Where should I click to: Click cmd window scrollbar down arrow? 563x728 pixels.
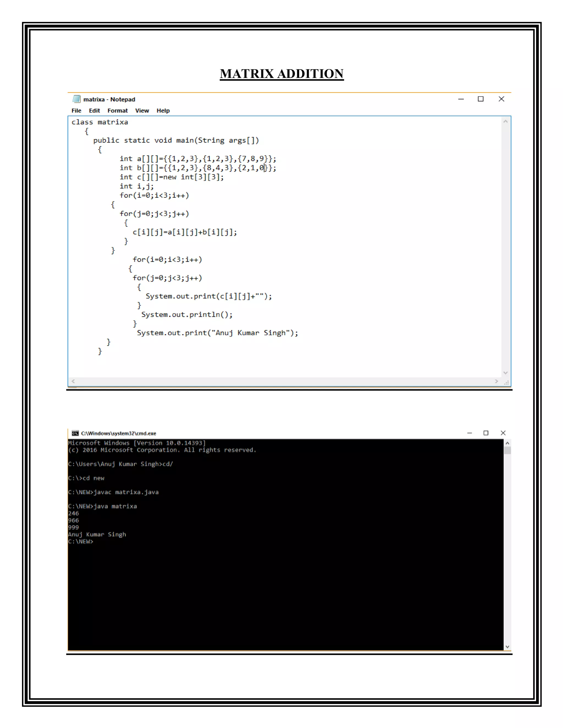pos(507,647)
